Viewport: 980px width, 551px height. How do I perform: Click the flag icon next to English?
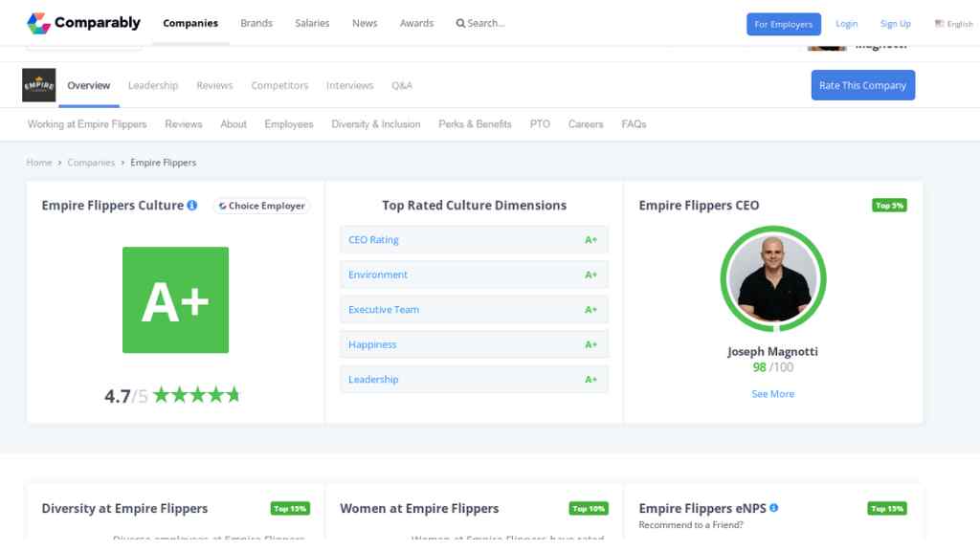939,24
